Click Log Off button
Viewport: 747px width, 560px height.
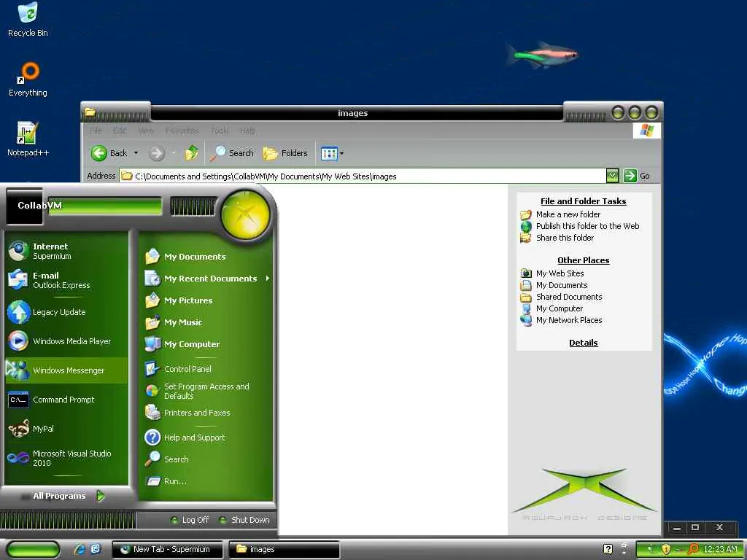click(x=190, y=519)
